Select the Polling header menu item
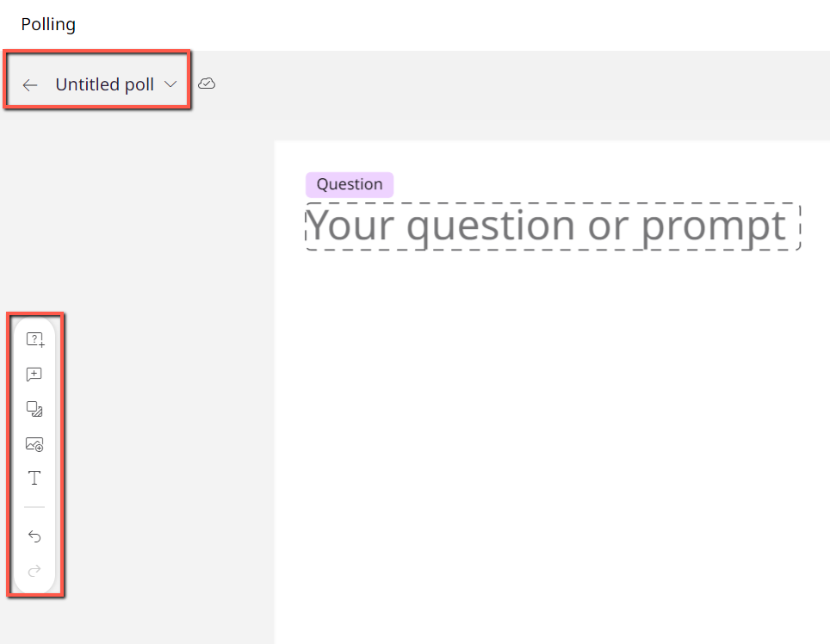The width and height of the screenshot is (830, 644). pyautogui.click(x=47, y=24)
